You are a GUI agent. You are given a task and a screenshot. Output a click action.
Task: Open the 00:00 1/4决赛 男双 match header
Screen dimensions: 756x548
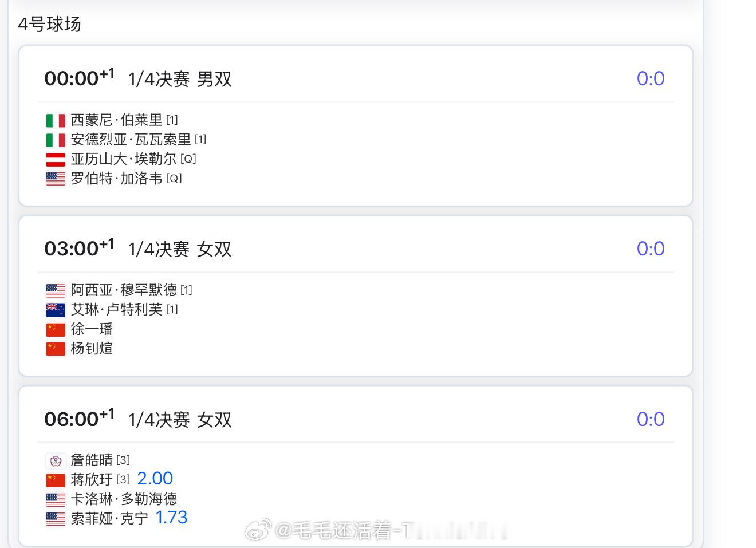pos(138,78)
